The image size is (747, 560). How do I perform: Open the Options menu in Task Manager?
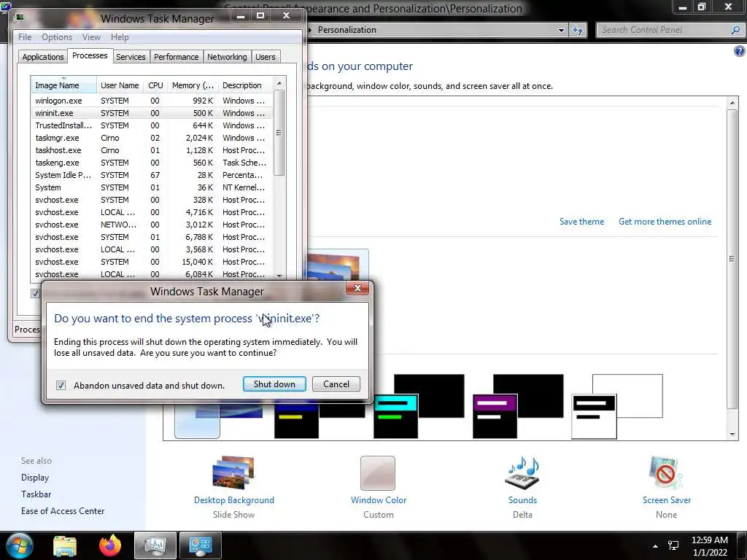tap(57, 37)
